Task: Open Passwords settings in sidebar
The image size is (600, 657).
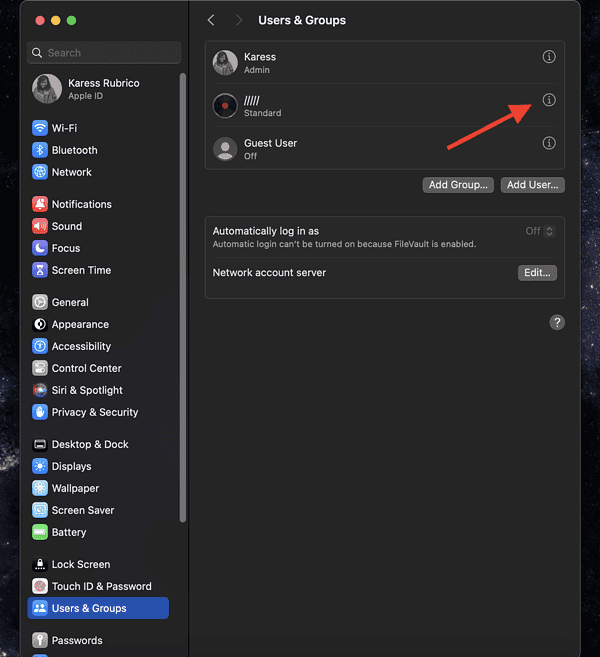Action: (76, 640)
